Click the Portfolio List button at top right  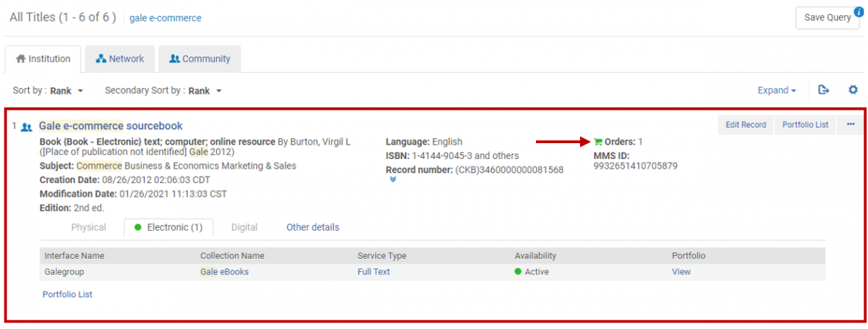click(805, 125)
